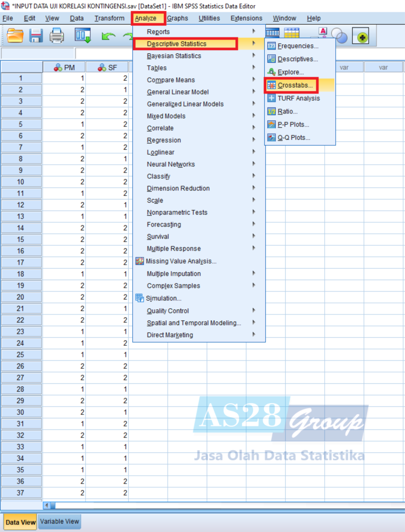Viewport: 405px width, 532px height.
Task: Click the Save file toolbar icon
Action: pos(36,36)
